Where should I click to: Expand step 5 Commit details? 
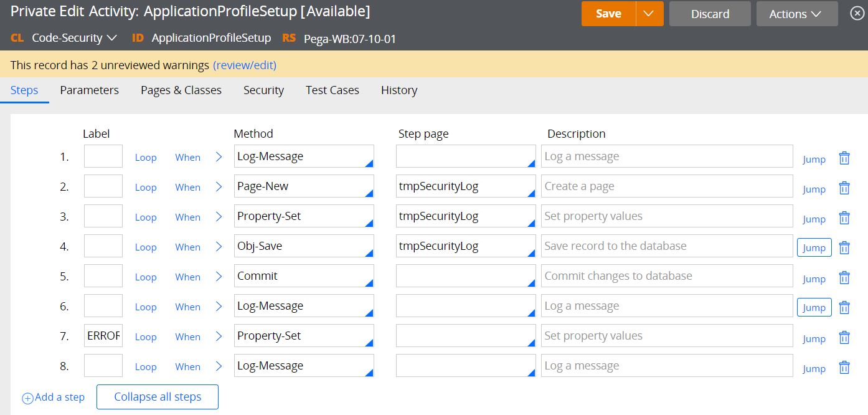(x=219, y=277)
